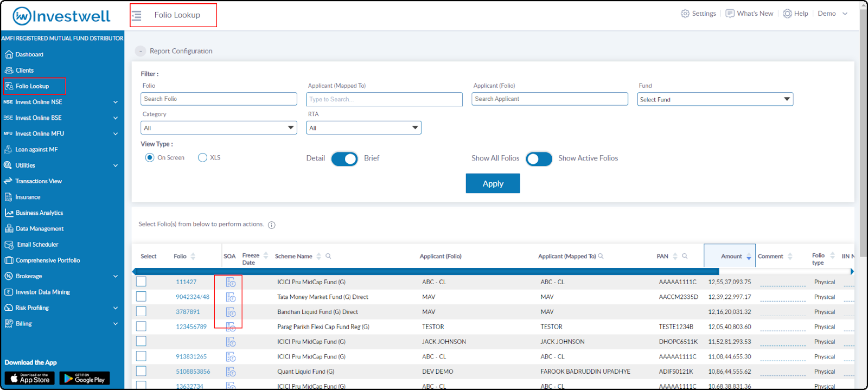This screenshot has height=390, width=868.
Task: Click the Investwell logo
Action: [x=61, y=16]
